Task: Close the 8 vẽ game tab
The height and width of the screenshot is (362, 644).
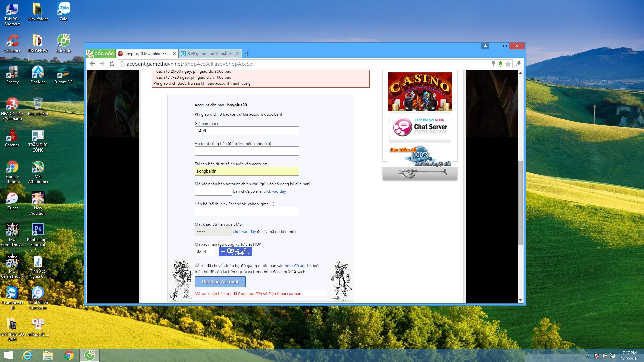Action: 237,54
